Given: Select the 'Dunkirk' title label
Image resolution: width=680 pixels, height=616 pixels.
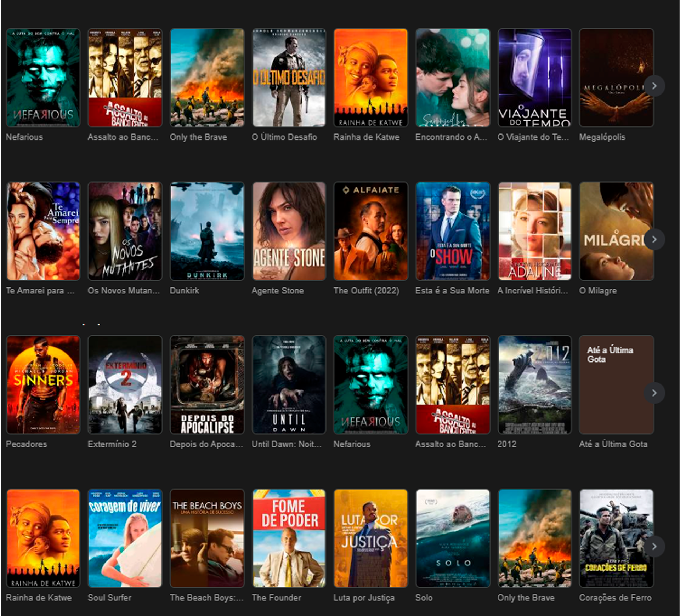Looking at the screenshot, I should pos(184,291).
